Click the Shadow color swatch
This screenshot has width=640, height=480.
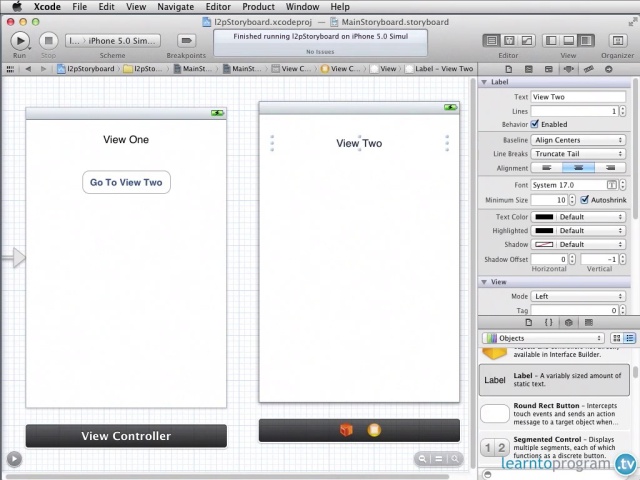point(544,244)
